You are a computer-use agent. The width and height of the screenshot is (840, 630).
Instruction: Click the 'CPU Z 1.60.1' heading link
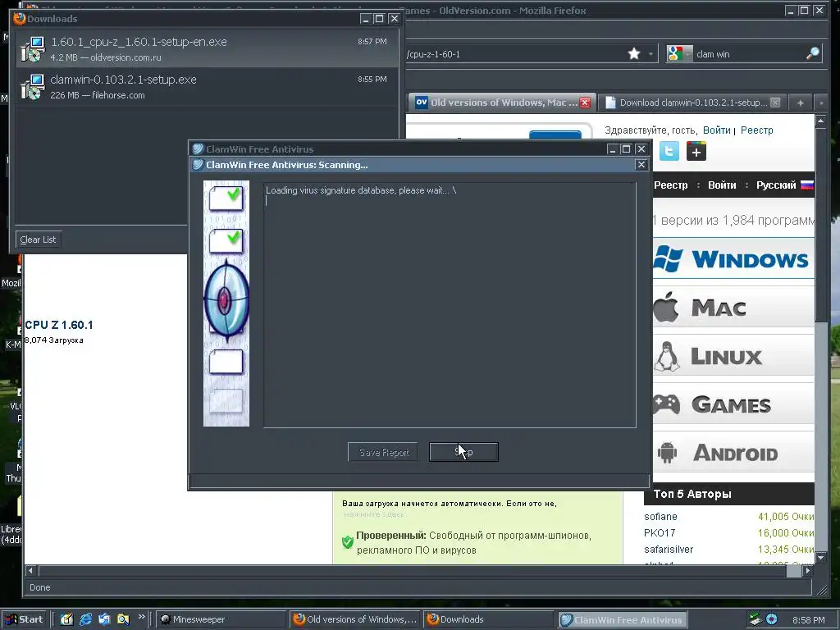click(x=59, y=325)
